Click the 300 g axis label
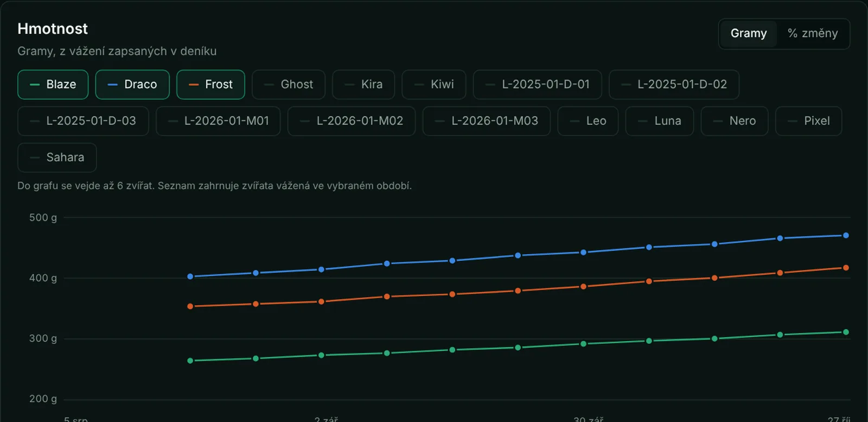The height and width of the screenshot is (422, 868). [x=43, y=338]
